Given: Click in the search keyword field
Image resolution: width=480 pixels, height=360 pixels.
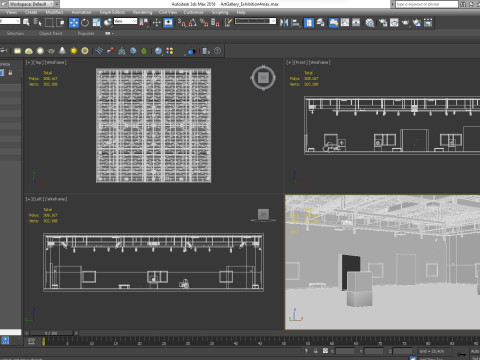Looking at the screenshot, I should pyautogui.click(x=427, y=4).
